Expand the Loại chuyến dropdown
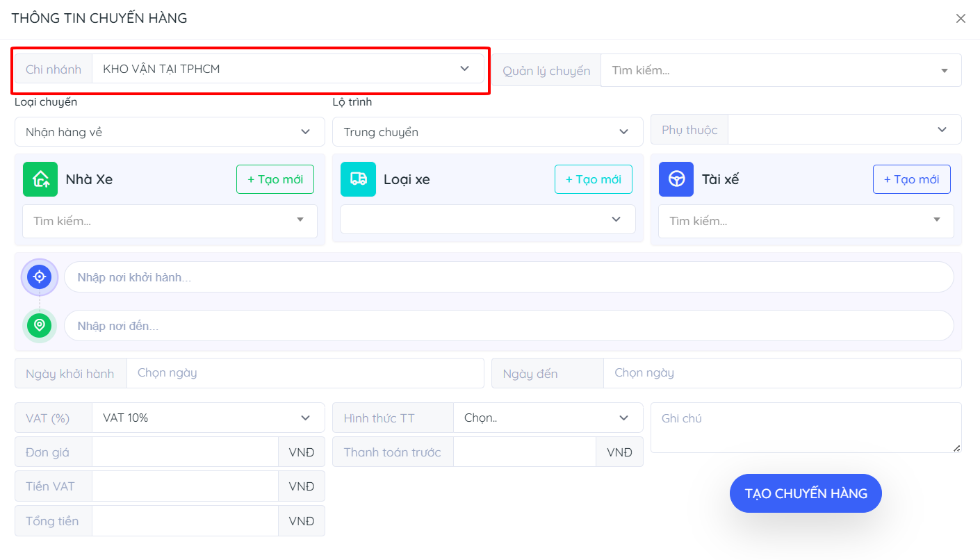This screenshot has width=980, height=560. [169, 132]
